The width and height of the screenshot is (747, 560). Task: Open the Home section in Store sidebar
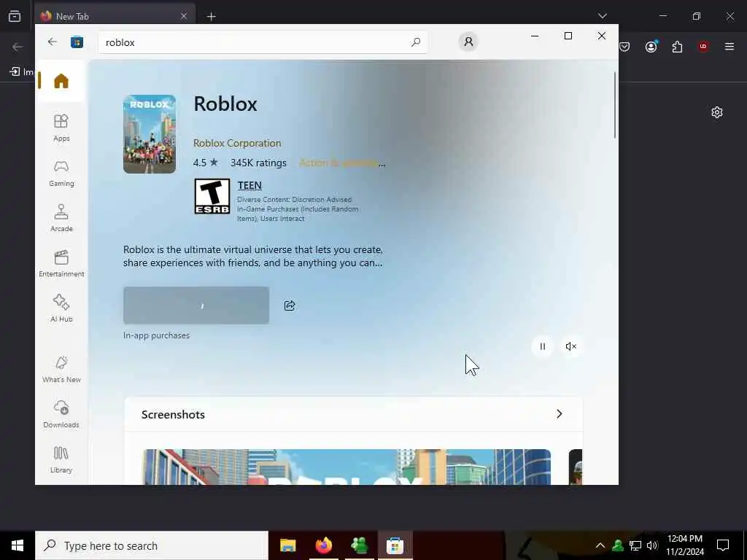pos(61,81)
